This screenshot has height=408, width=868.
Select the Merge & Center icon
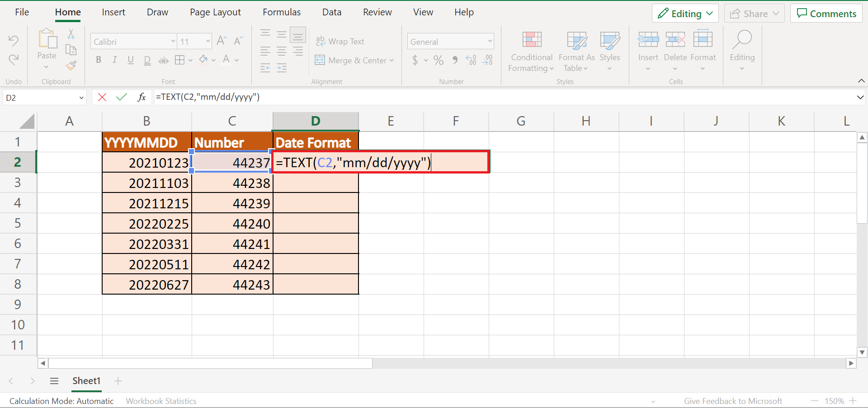click(320, 60)
